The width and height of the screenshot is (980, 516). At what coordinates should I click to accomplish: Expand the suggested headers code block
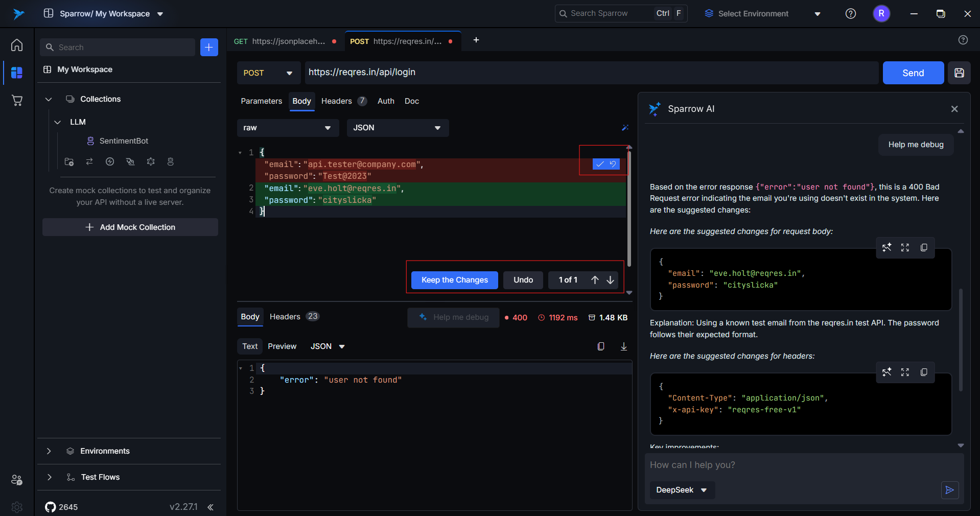(x=905, y=372)
